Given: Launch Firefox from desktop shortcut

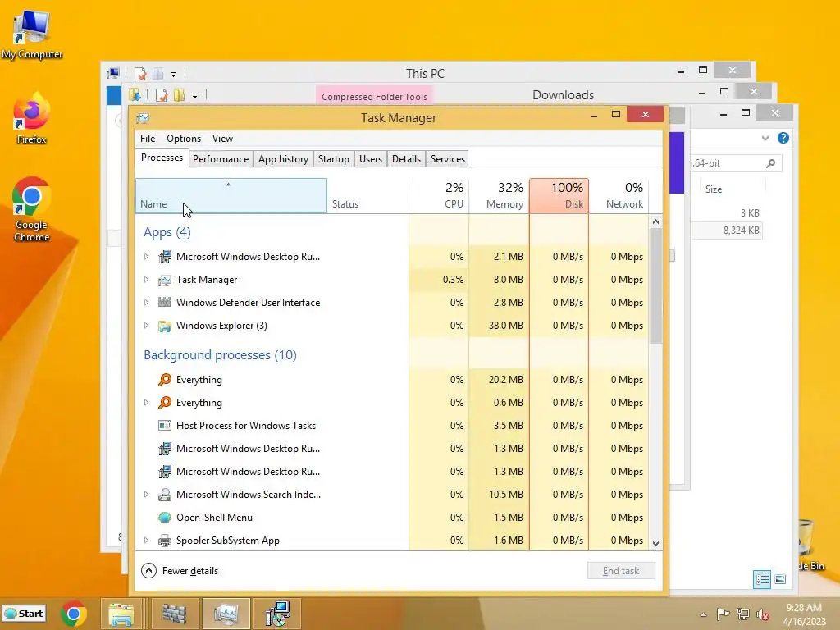Looking at the screenshot, I should pyautogui.click(x=31, y=119).
